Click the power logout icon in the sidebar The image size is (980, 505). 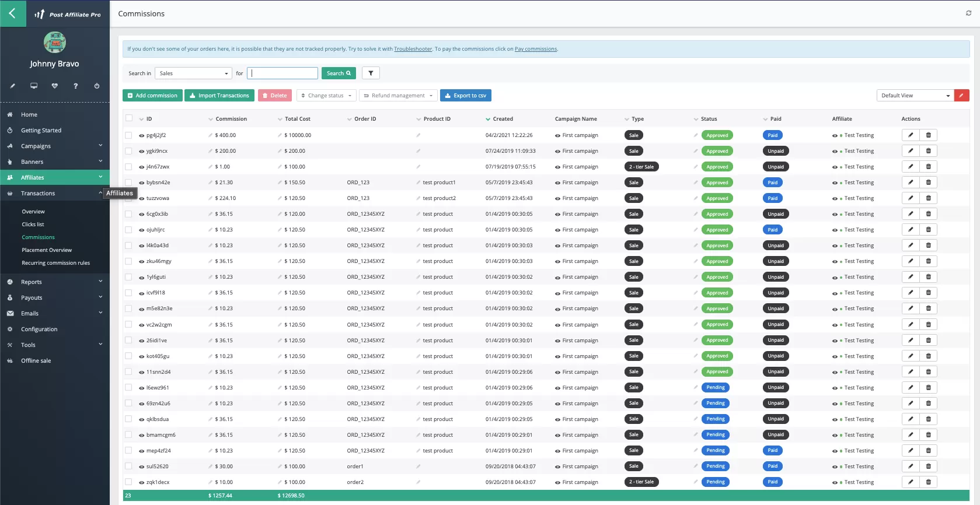[97, 86]
